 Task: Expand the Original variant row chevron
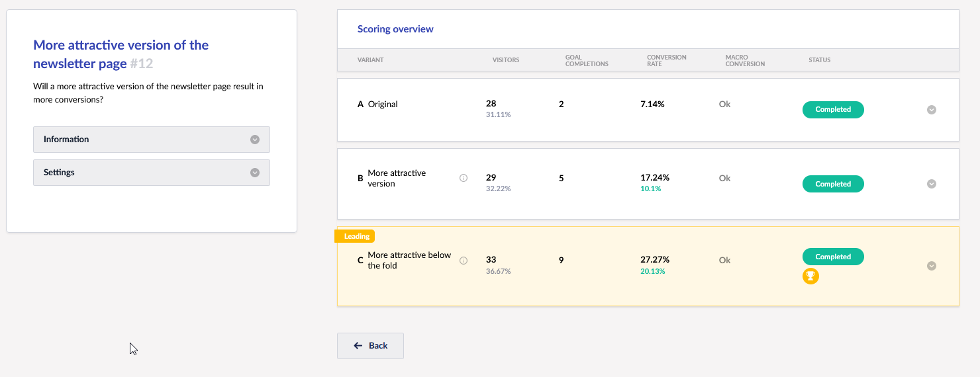[931, 110]
